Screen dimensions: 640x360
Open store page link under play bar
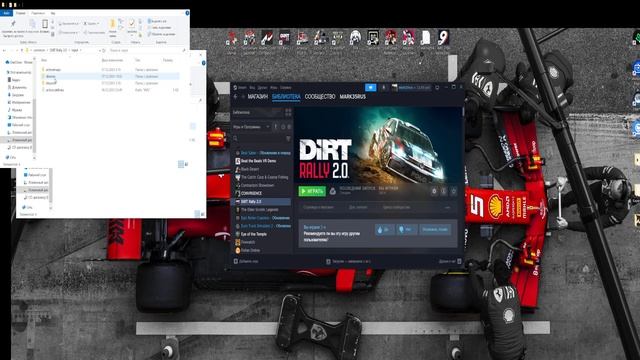point(318,207)
